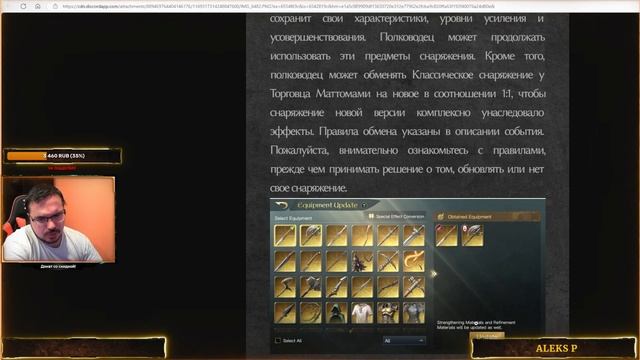Select the steel chest armor item

pos(413,313)
